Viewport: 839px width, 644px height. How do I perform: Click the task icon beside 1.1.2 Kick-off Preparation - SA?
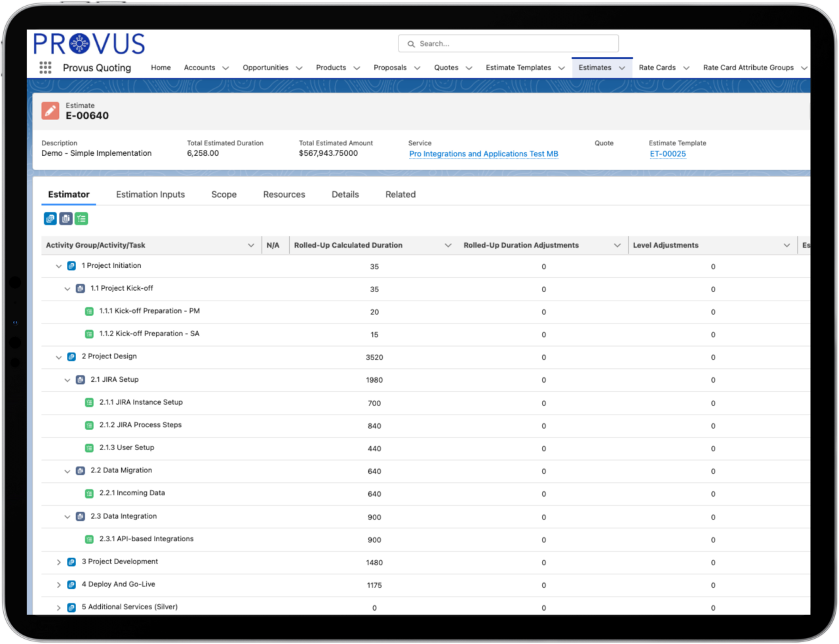click(89, 333)
